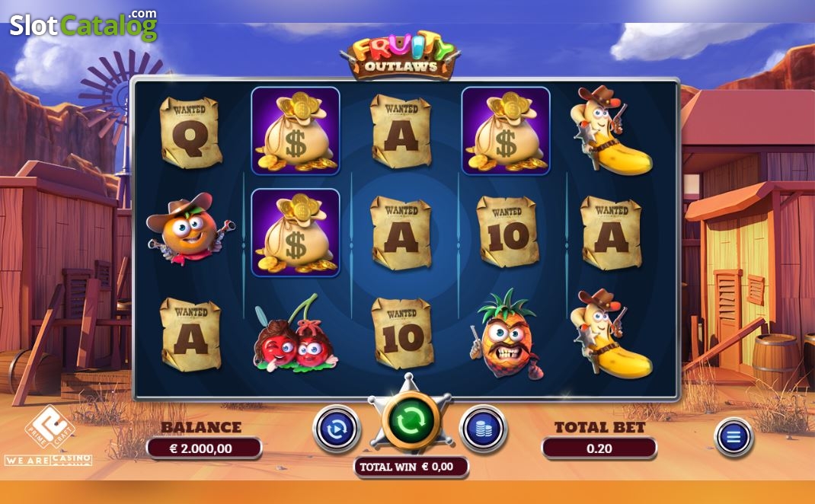Screen dimensions: 815x504
Task: Select the orange cowboy symbol
Action: 189,229
